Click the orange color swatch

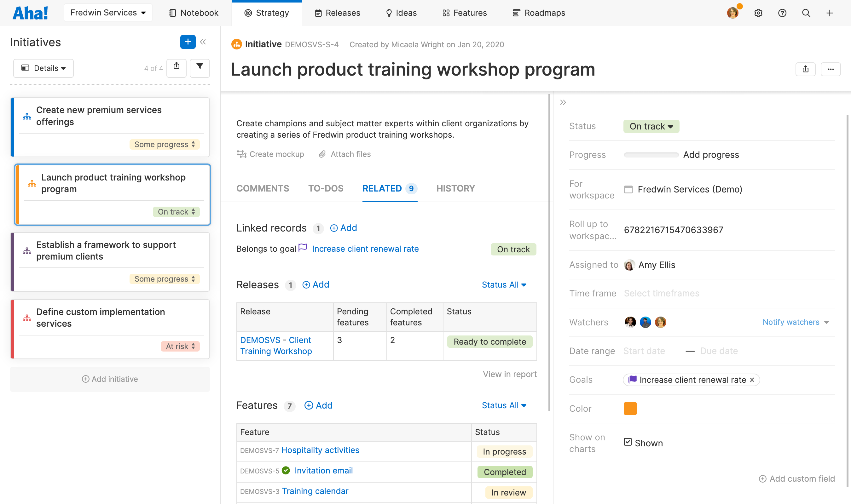[630, 408]
